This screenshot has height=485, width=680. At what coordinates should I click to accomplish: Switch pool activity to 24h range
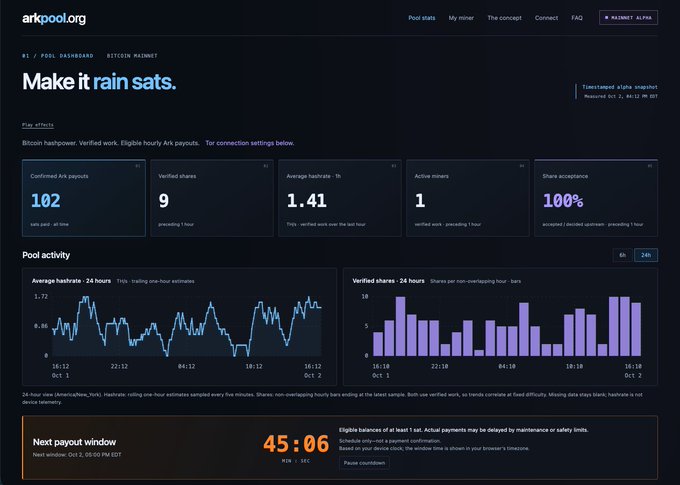click(646, 255)
